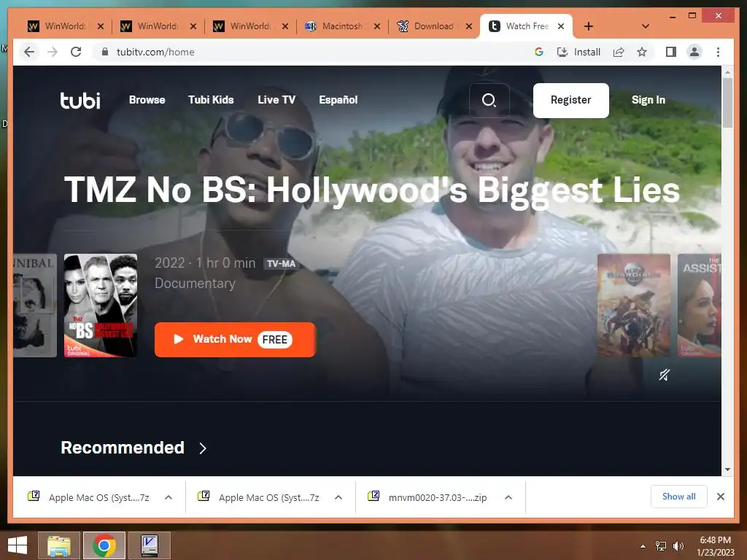Image resolution: width=747 pixels, height=560 pixels.
Task: Click the page title TMZ No BS
Action: coord(371,190)
